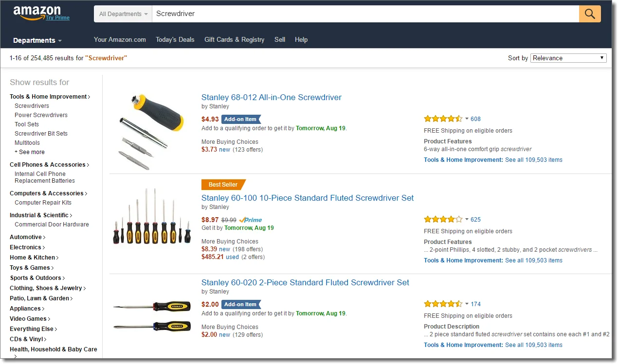Click the Best Seller badge
The image size is (618, 364).
(223, 185)
